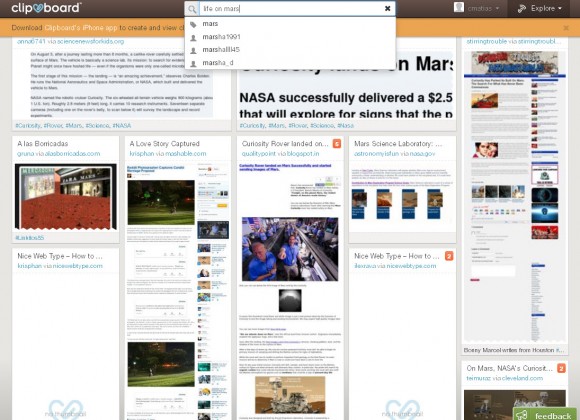The image size is (580, 420).
Task: Click the user avatar in the header
Action: pyautogui.click(x=459, y=7)
